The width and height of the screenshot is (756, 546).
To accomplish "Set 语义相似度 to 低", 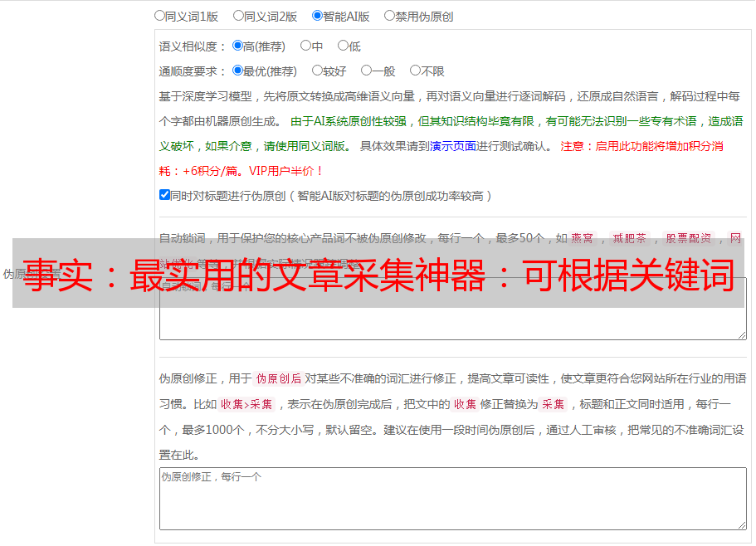I will [342, 46].
